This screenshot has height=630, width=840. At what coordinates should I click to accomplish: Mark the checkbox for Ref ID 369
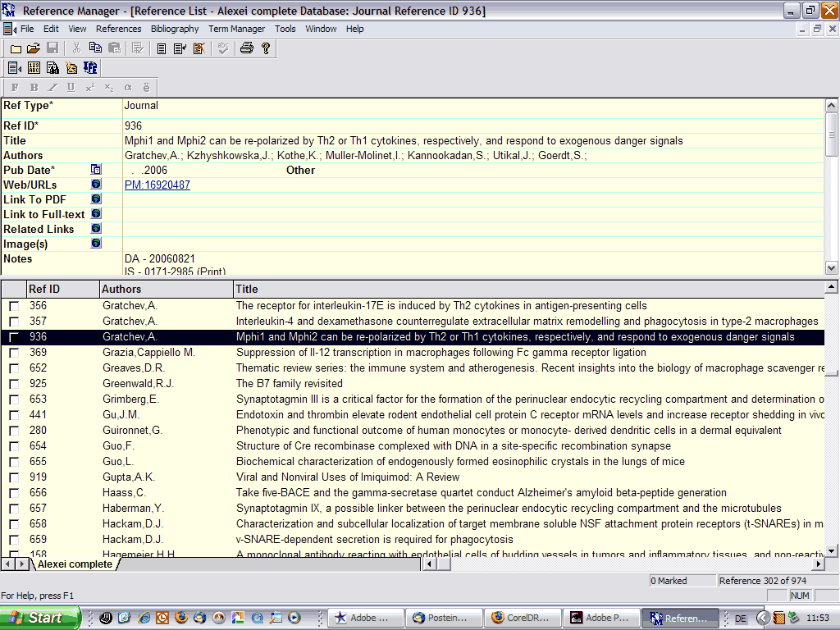[x=14, y=353]
